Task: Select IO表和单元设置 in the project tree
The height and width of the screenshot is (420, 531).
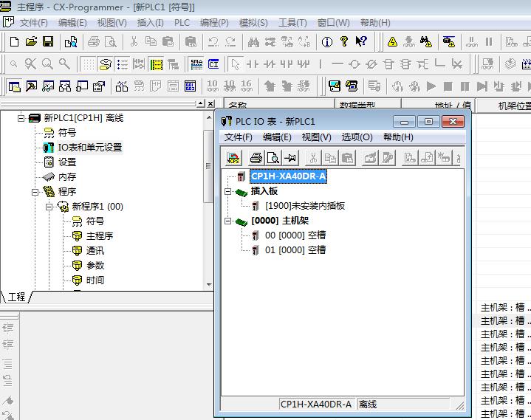Action: pyautogui.click(x=90, y=148)
